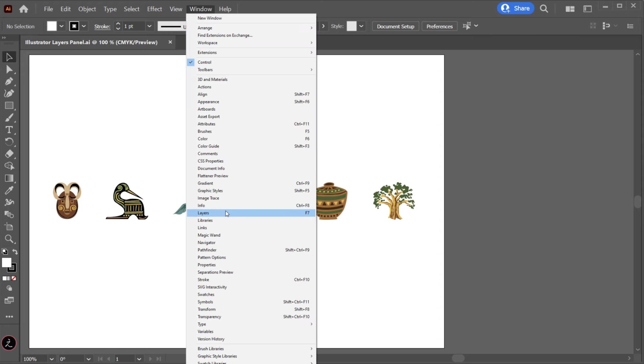
Task: Select the Zoom tool
Action: 9,239
